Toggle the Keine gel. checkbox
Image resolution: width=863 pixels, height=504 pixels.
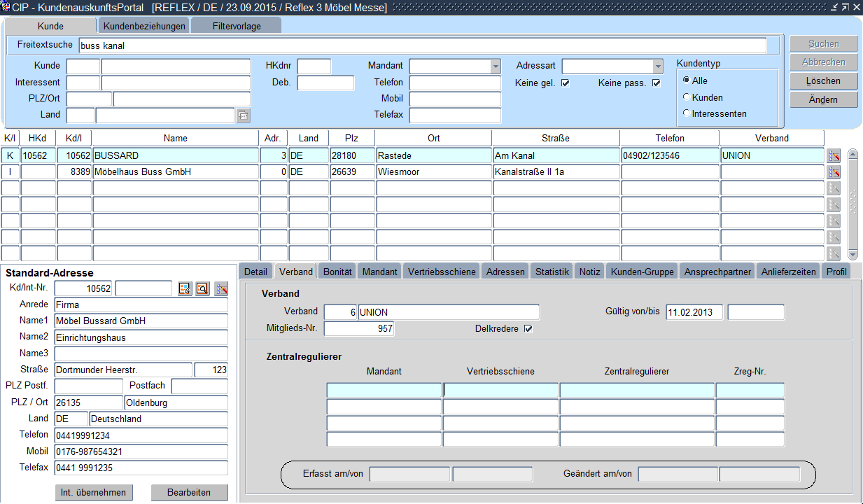tap(566, 83)
